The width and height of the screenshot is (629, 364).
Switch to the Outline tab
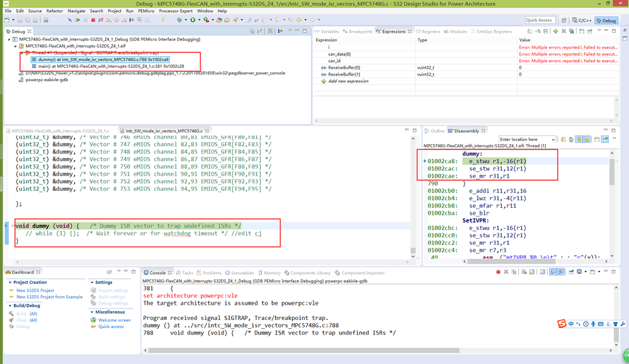434,131
